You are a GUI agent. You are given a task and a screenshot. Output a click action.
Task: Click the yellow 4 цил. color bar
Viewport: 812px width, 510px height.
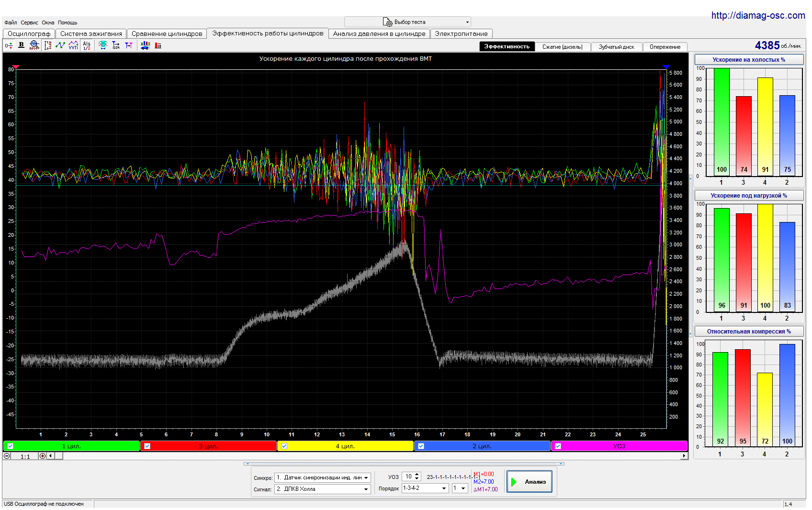point(345,446)
